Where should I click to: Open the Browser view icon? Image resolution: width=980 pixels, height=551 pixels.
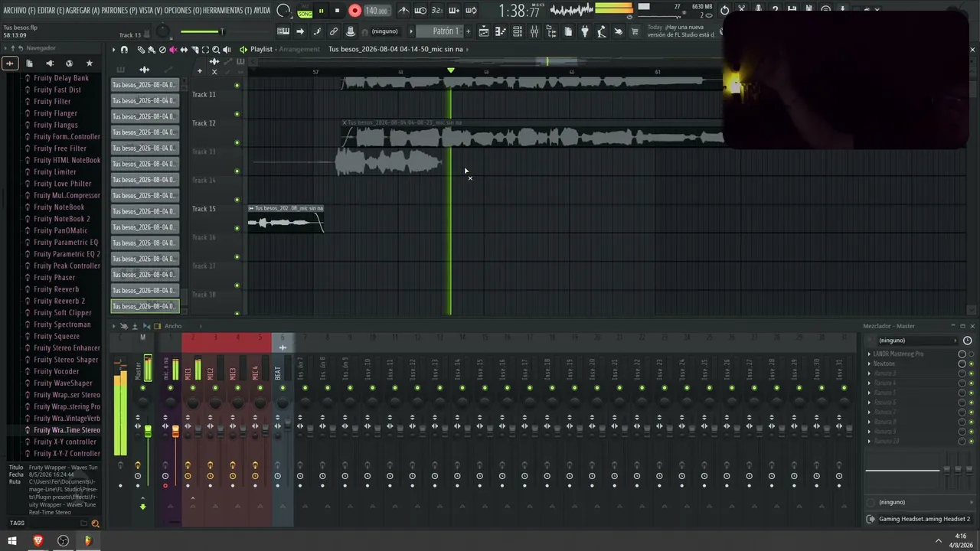(551, 31)
